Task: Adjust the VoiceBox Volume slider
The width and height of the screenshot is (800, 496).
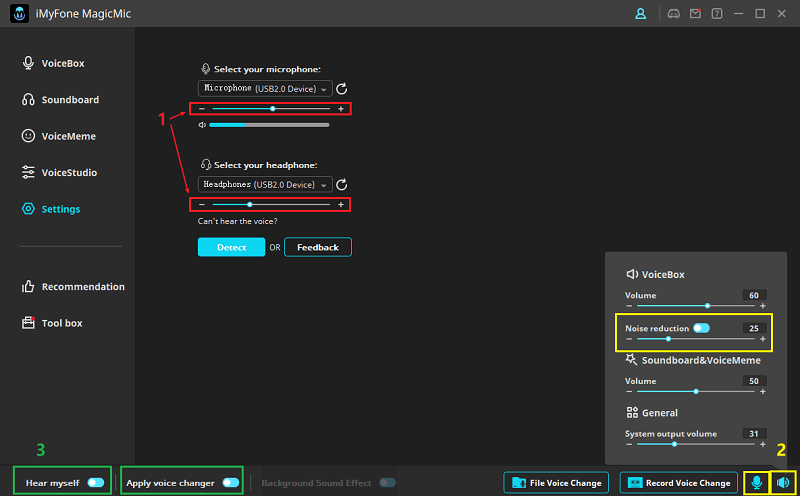Action: [696, 306]
